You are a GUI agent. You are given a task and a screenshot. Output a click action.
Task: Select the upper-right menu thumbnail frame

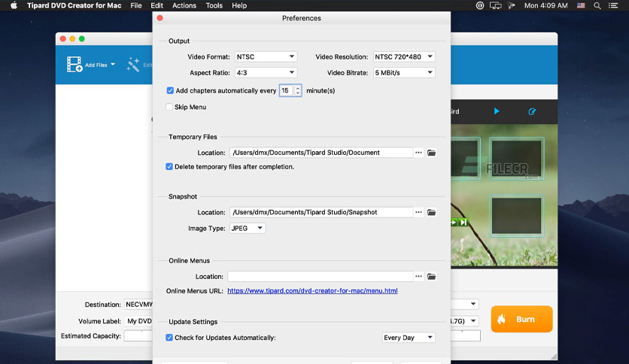(x=516, y=159)
